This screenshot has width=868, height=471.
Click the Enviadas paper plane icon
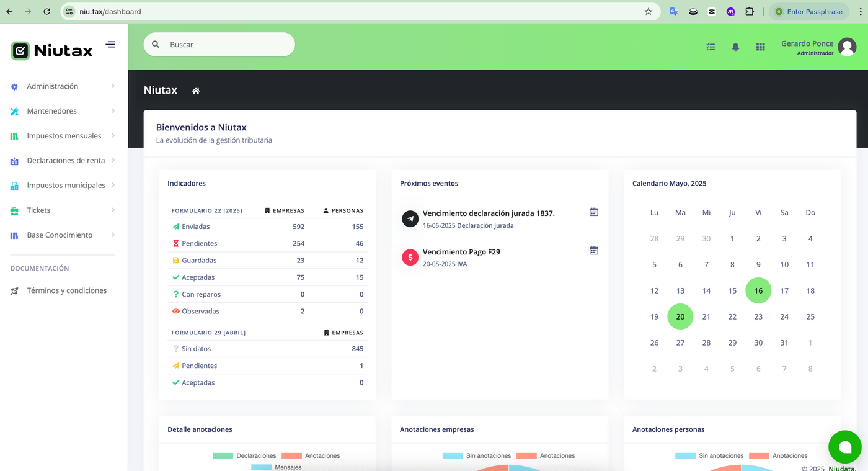point(176,227)
